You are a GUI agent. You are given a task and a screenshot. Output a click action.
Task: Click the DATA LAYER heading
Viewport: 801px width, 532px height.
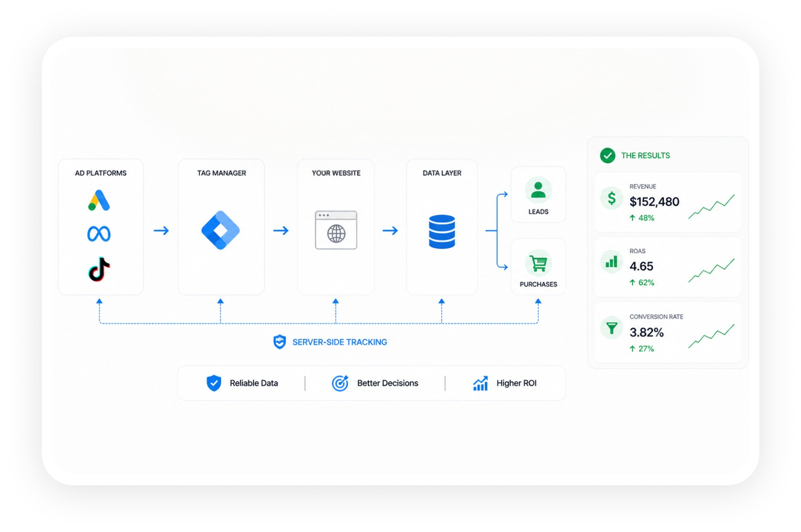(x=442, y=173)
